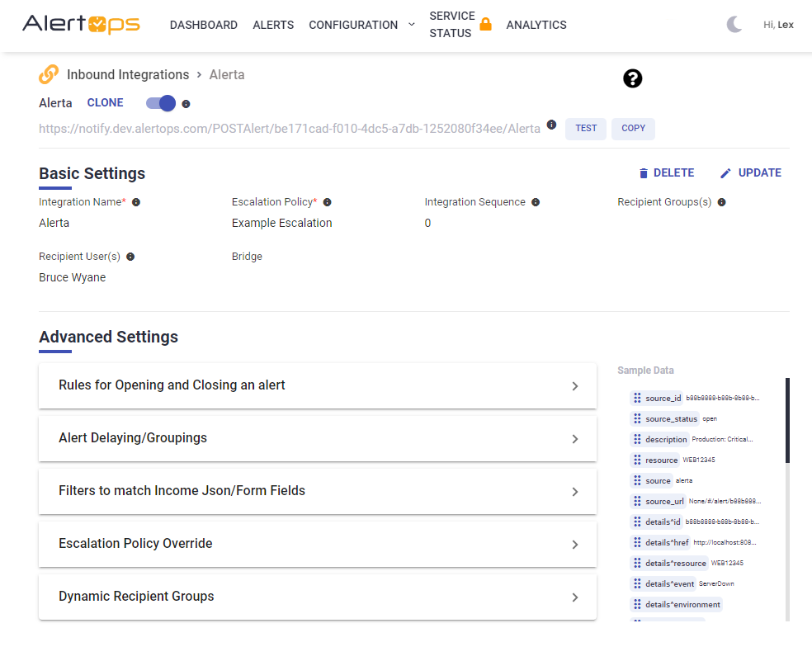Image resolution: width=812 pixels, height=661 pixels.
Task: Click drag handle icon for source_status field
Action: pos(637,419)
